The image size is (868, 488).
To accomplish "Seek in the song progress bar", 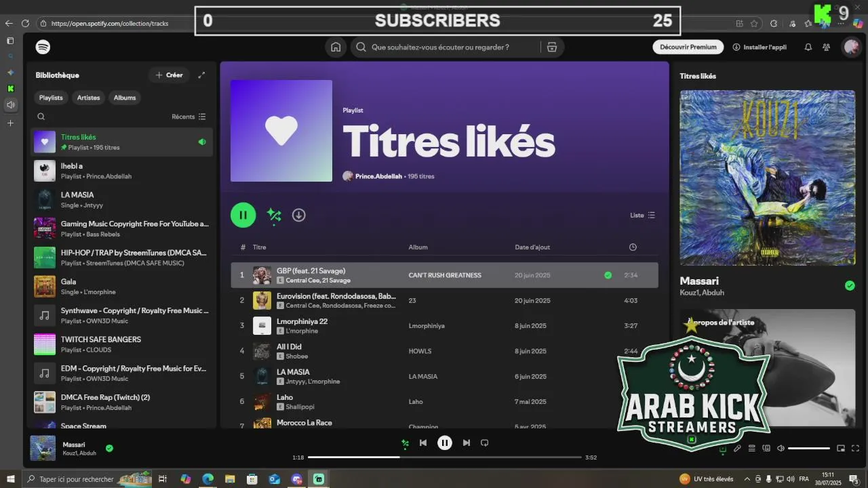I will [445, 457].
